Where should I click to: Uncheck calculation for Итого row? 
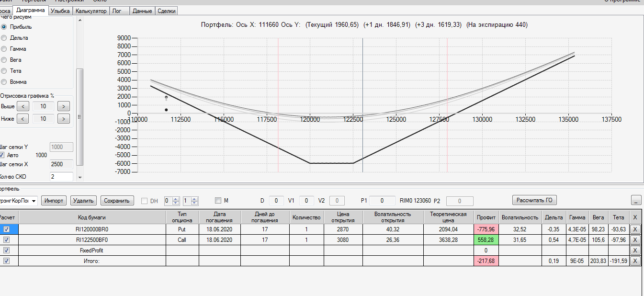tap(7, 261)
